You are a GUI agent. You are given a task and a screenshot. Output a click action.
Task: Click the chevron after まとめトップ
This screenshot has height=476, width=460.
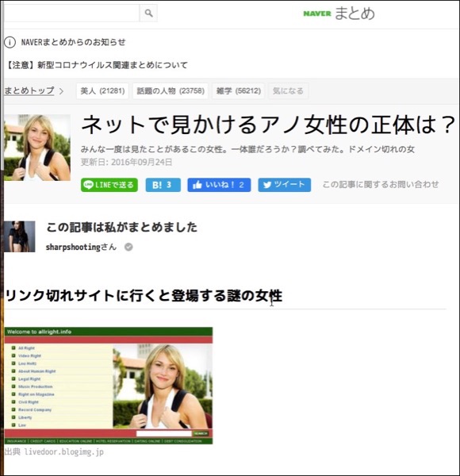click(x=61, y=91)
